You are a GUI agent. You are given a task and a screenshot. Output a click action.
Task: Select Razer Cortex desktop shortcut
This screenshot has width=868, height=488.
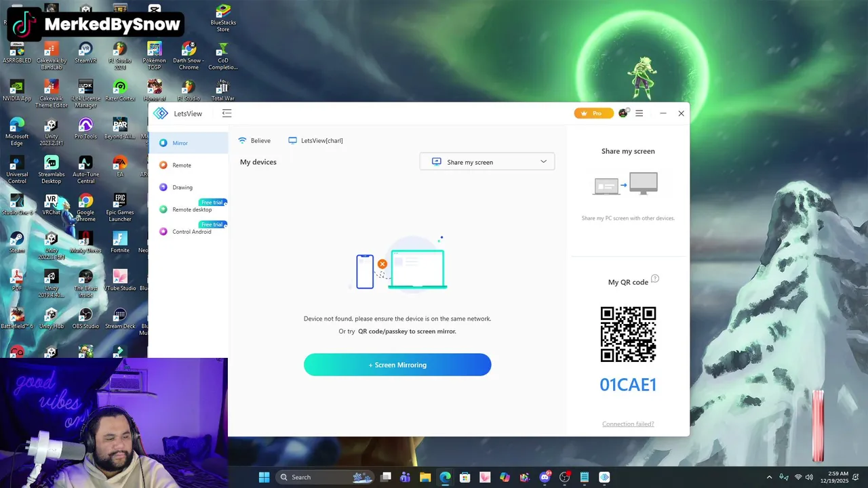pos(120,91)
